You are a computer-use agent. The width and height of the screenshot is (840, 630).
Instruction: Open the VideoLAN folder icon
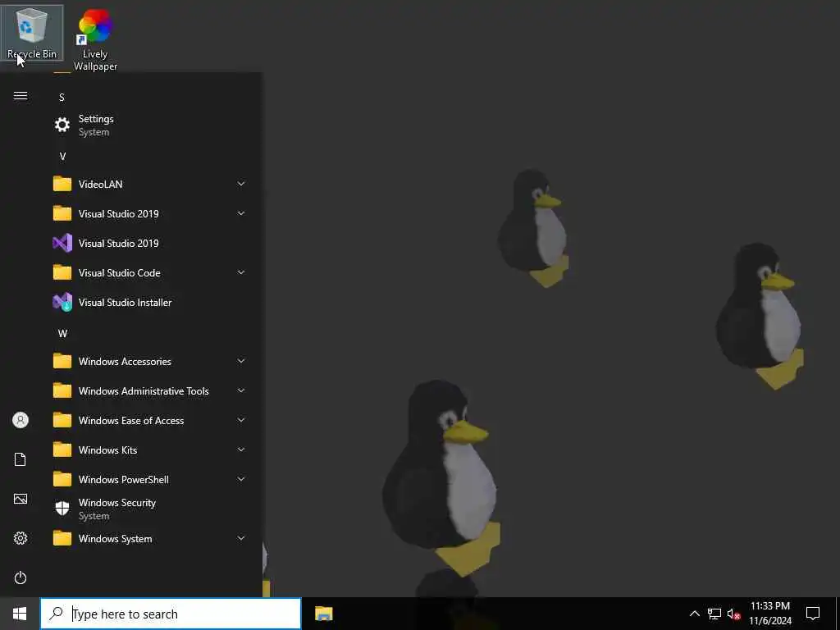click(62, 184)
